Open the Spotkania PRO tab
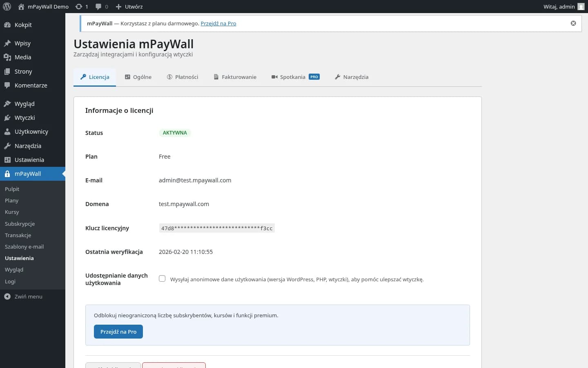The image size is (588, 368). coord(295,77)
